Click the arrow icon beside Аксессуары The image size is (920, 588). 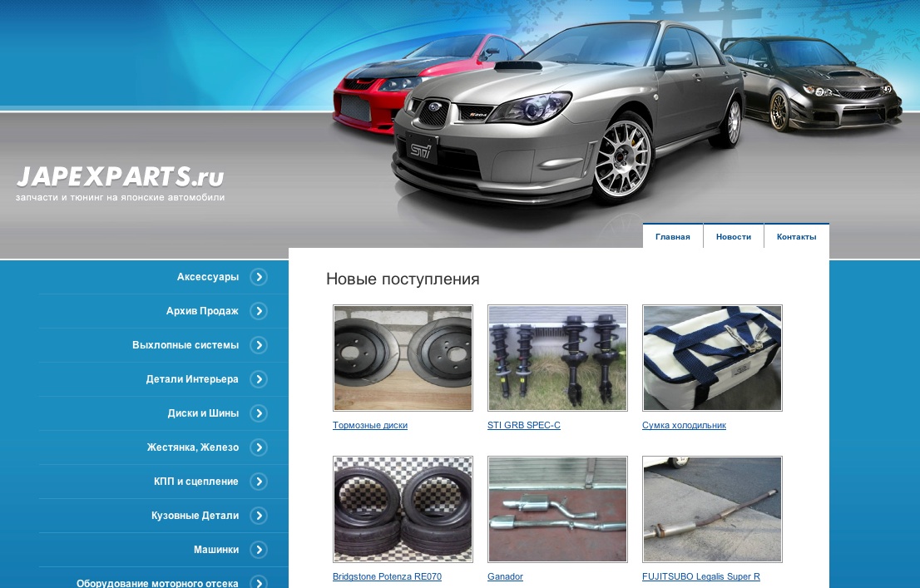pos(259,277)
